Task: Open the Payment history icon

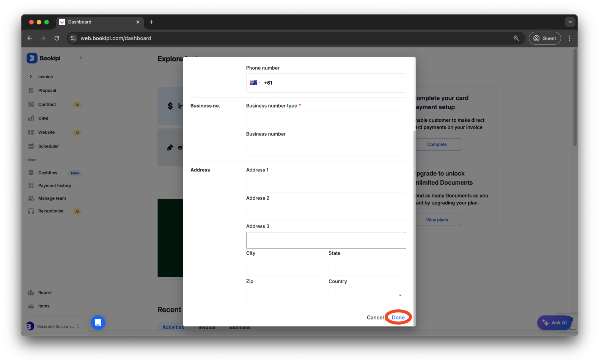Action: point(31,185)
